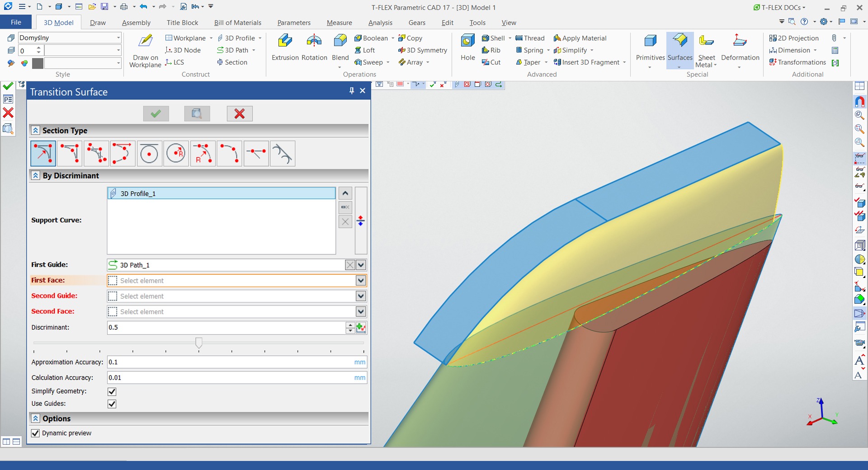Toggle Use Guides checkbox
This screenshot has width=868, height=470.
pyautogui.click(x=112, y=404)
